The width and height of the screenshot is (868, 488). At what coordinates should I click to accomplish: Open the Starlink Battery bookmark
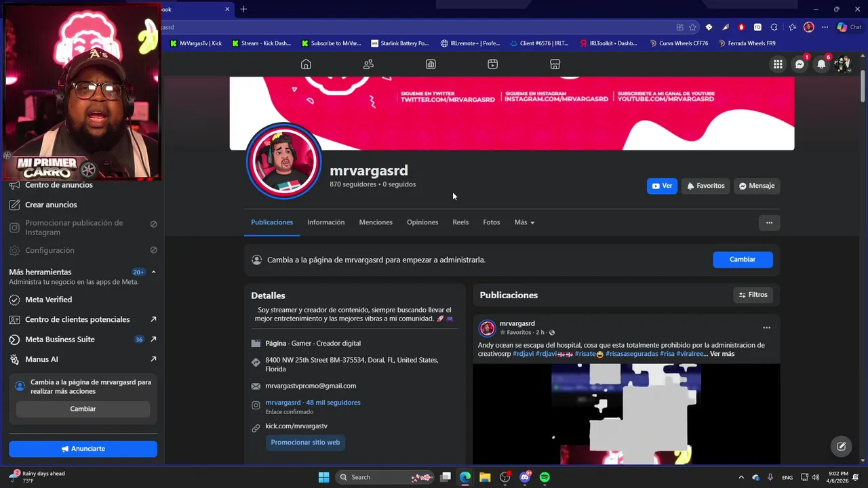point(400,43)
